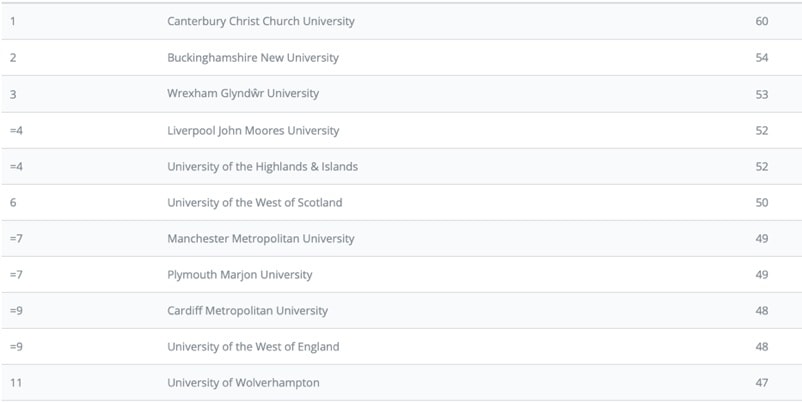This screenshot has height=402, width=802.
Task: Click score 60 in the first row
Action: [x=762, y=21]
